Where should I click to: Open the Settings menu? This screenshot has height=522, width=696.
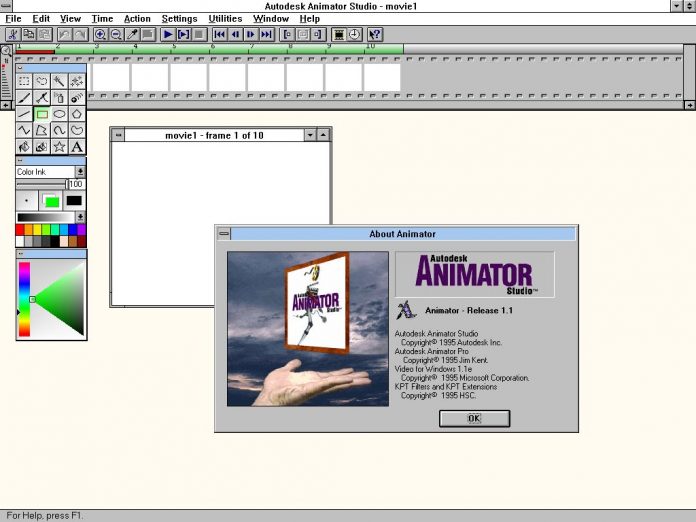point(179,19)
